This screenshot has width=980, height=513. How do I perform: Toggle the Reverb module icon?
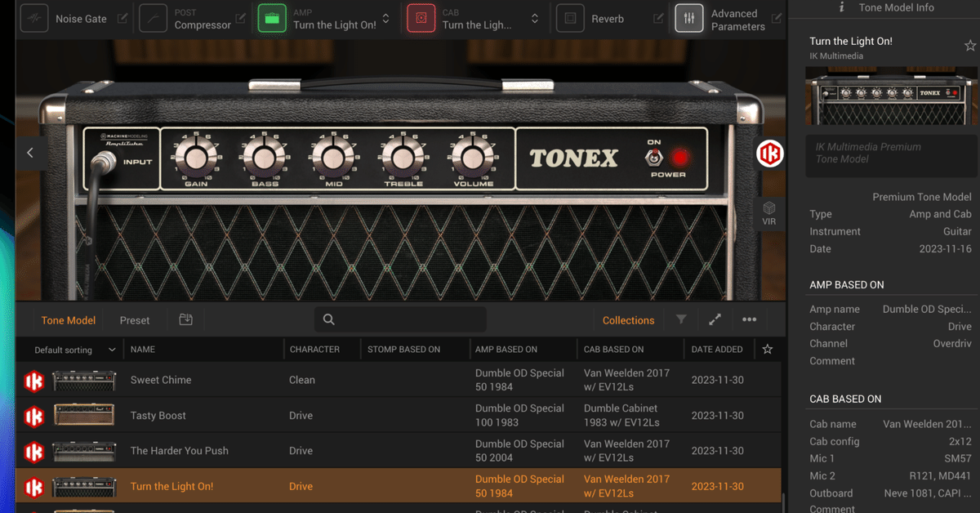(x=571, y=18)
